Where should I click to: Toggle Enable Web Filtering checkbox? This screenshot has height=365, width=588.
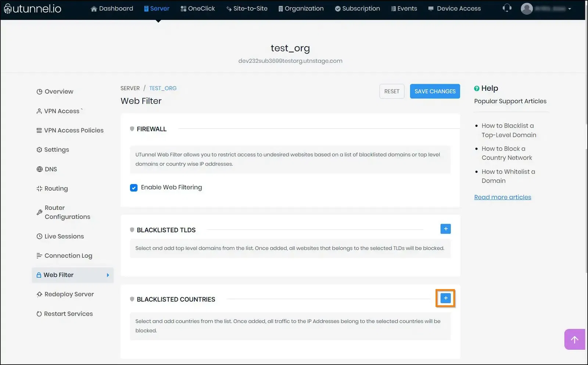(134, 188)
